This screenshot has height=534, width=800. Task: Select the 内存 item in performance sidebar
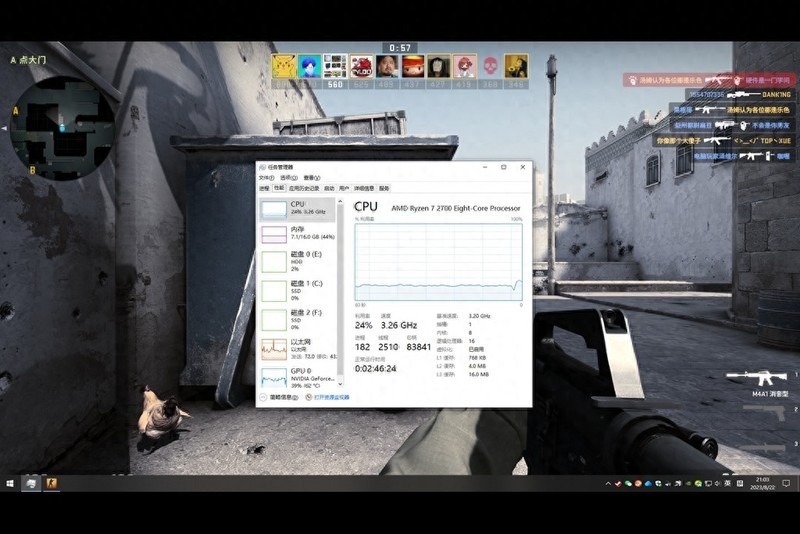point(297,235)
